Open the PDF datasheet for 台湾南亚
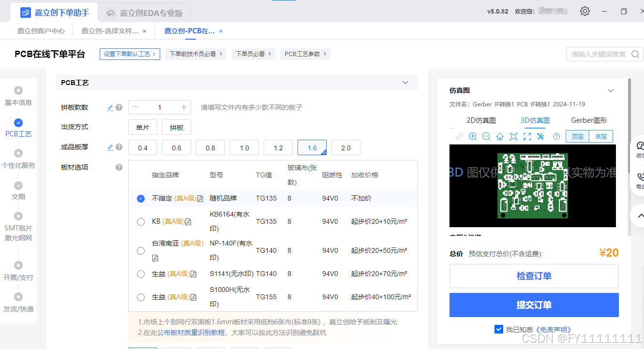 pos(155,258)
